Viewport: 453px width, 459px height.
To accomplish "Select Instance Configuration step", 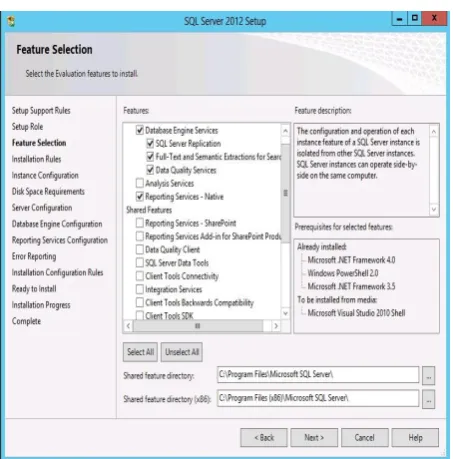I will tap(45, 175).
